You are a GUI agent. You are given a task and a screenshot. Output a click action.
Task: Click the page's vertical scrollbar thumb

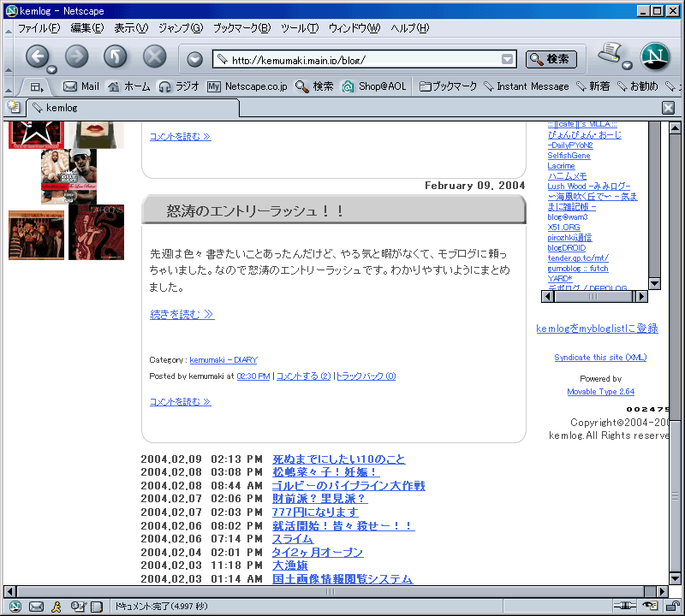pyautogui.click(x=675, y=496)
